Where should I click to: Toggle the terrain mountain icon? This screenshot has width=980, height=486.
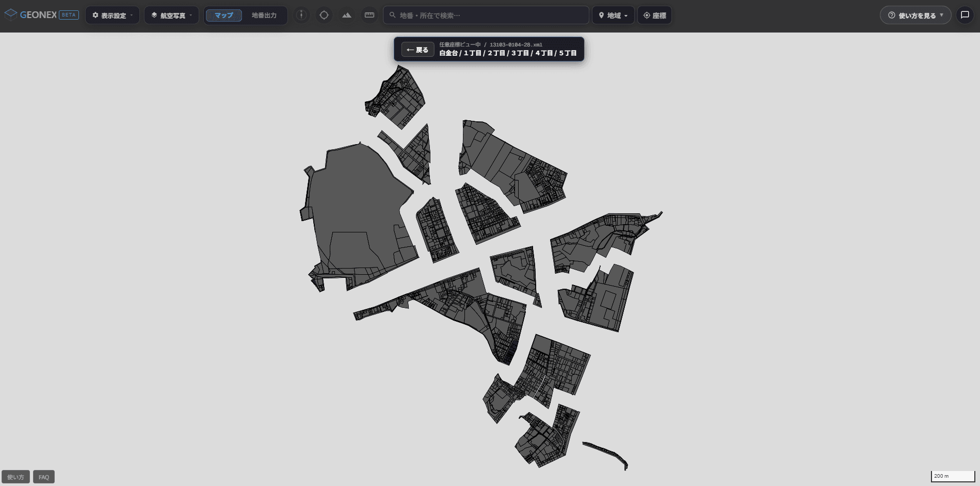(x=347, y=15)
